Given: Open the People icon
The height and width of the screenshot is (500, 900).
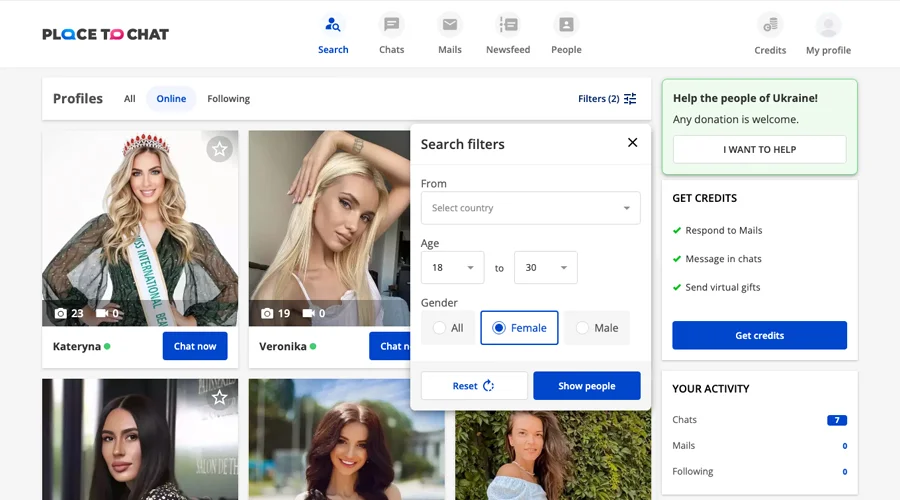Looking at the screenshot, I should pyautogui.click(x=567, y=25).
